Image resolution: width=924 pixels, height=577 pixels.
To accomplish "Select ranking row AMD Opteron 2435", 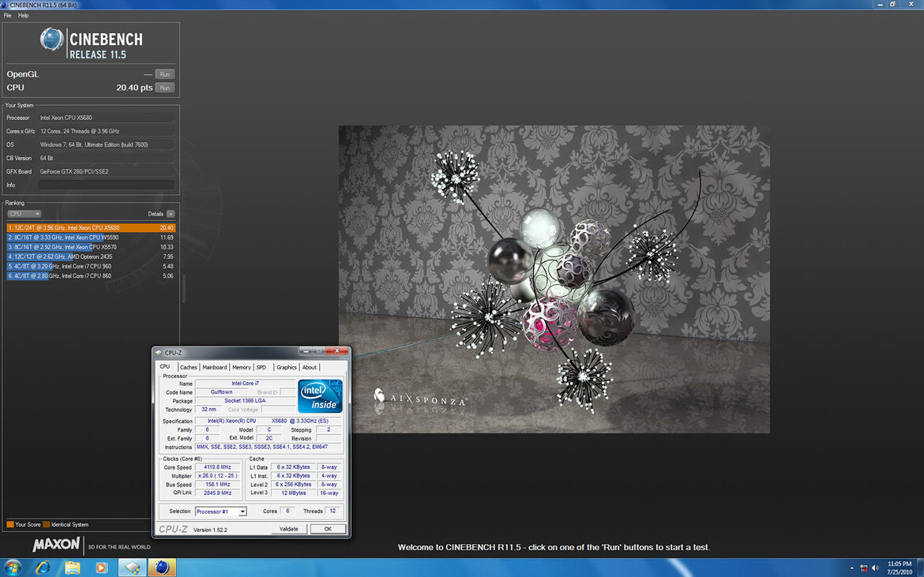I will (x=91, y=257).
